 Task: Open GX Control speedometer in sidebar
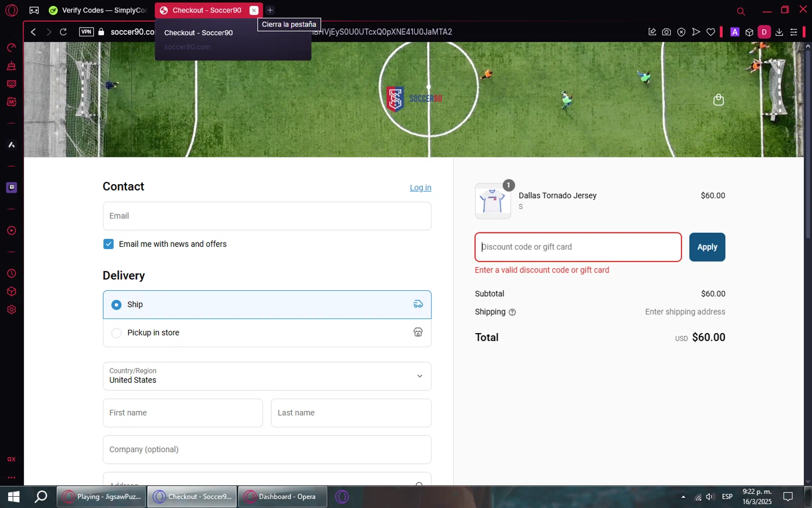click(11, 48)
